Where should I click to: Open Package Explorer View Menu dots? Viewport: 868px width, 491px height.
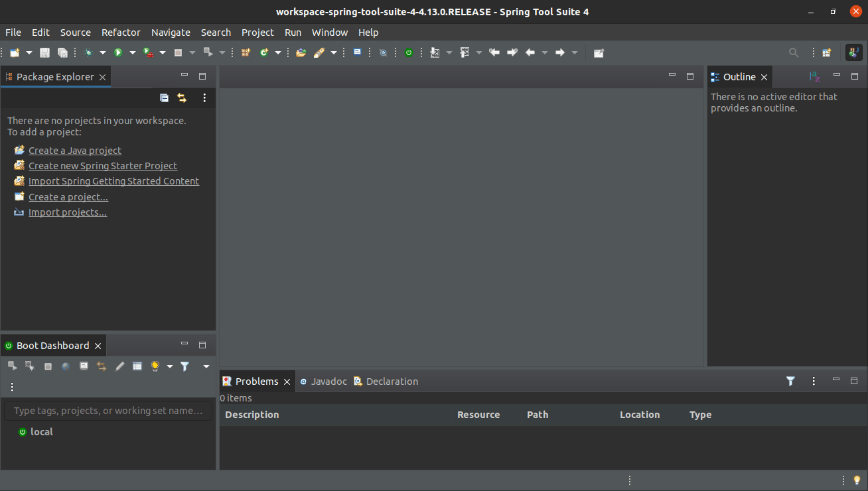click(x=204, y=98)
